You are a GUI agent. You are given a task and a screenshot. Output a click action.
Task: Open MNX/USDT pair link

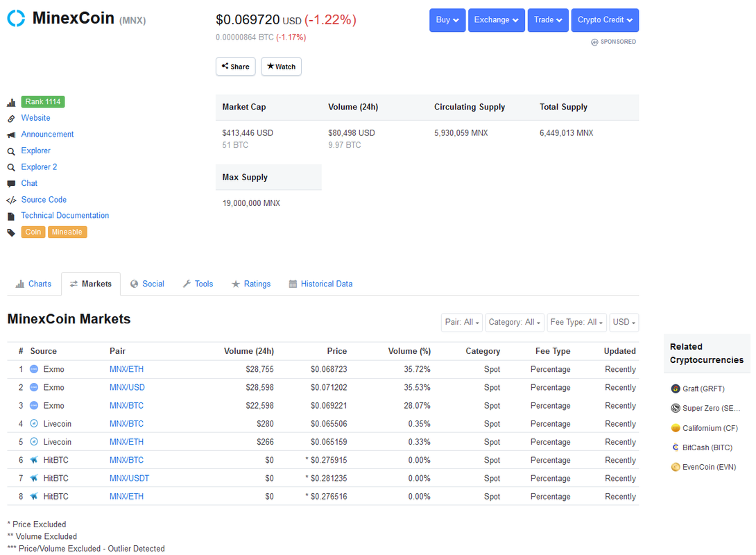pos(129,479)
